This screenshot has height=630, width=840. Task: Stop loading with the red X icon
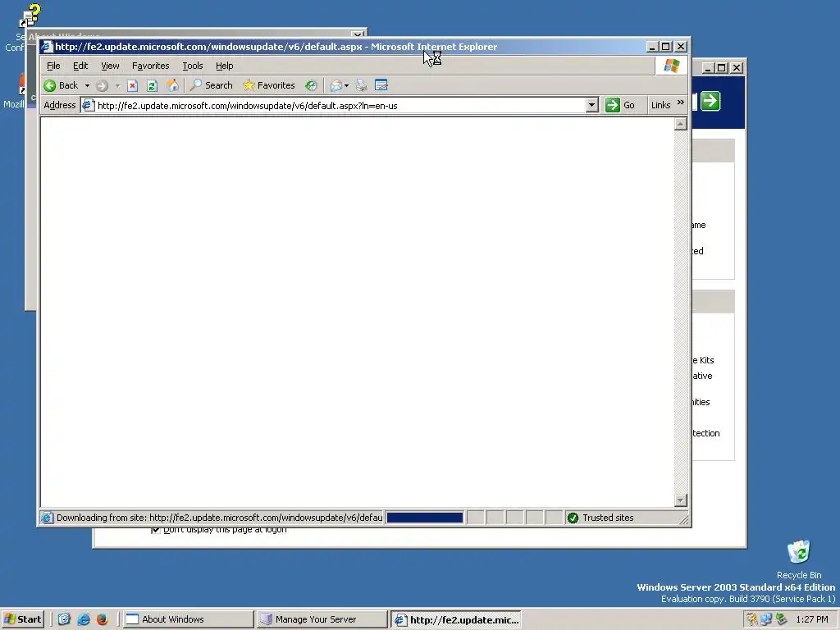(x=132, y=85)
